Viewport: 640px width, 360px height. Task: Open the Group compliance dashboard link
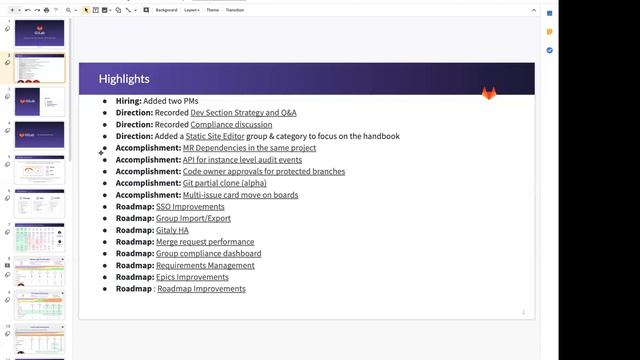click(x=209, y=253)
